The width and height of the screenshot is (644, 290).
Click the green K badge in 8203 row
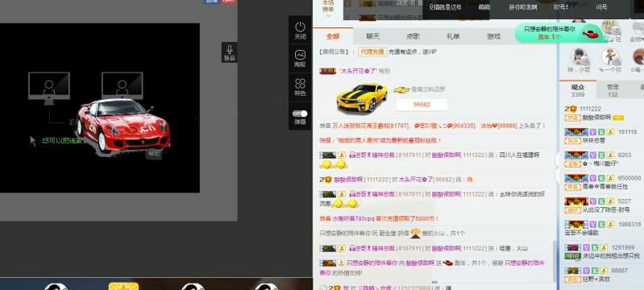601,155
